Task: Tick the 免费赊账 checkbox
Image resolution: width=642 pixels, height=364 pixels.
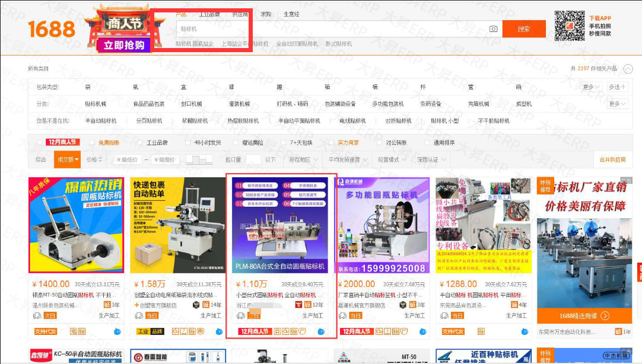Action: pos(92,142)
